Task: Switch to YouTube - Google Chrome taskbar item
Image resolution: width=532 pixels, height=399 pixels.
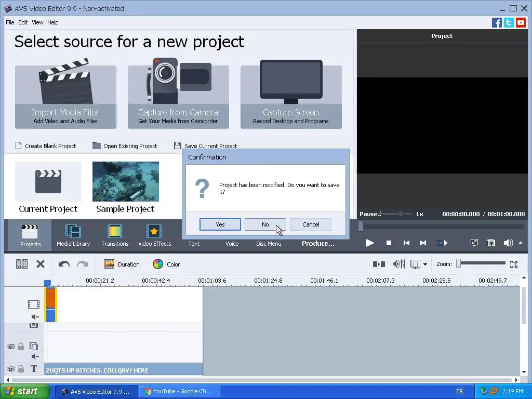Action: pyautogui.click(x=180, y=392)
